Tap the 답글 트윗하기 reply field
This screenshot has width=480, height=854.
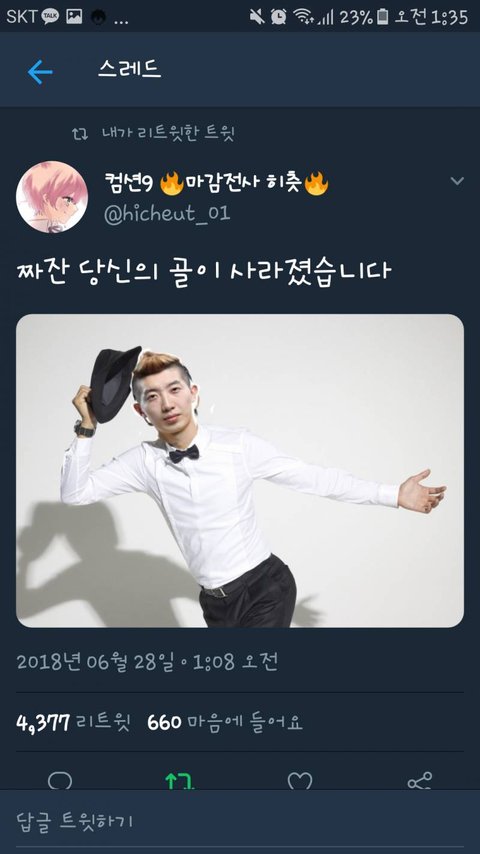pyautogui.click(x=240, y=822)
